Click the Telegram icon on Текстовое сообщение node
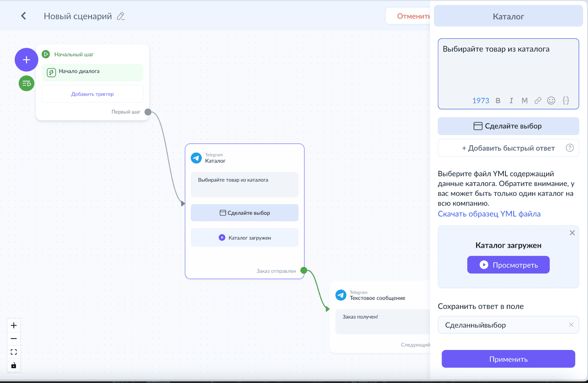 tap(341, 295)
